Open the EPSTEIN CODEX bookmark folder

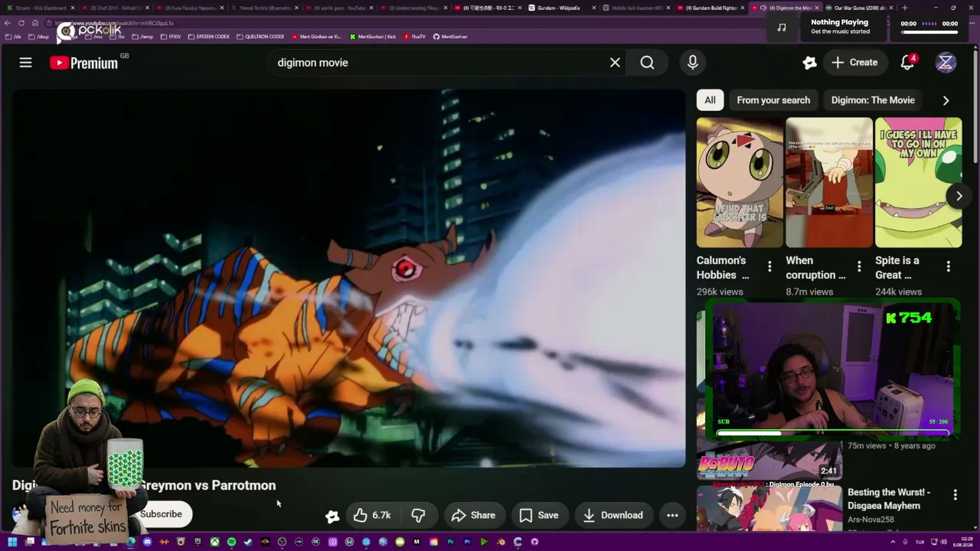coord(209,37)
